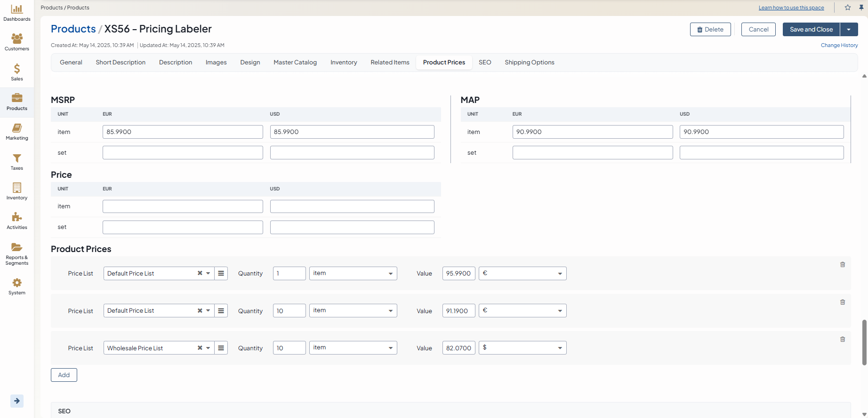Switch to the Inventory tab
The image size is (868, 418).
[x=344, y=63]
